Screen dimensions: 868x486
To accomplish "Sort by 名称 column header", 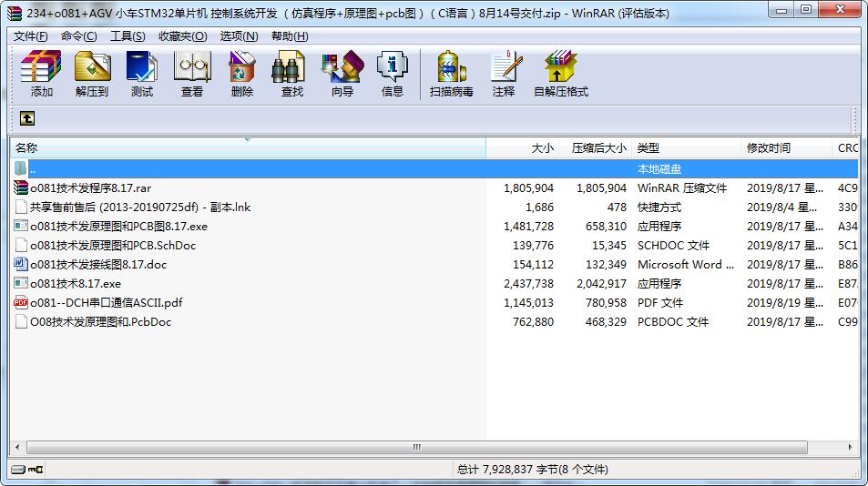I will pyautogui.click(x=248, y=148).
